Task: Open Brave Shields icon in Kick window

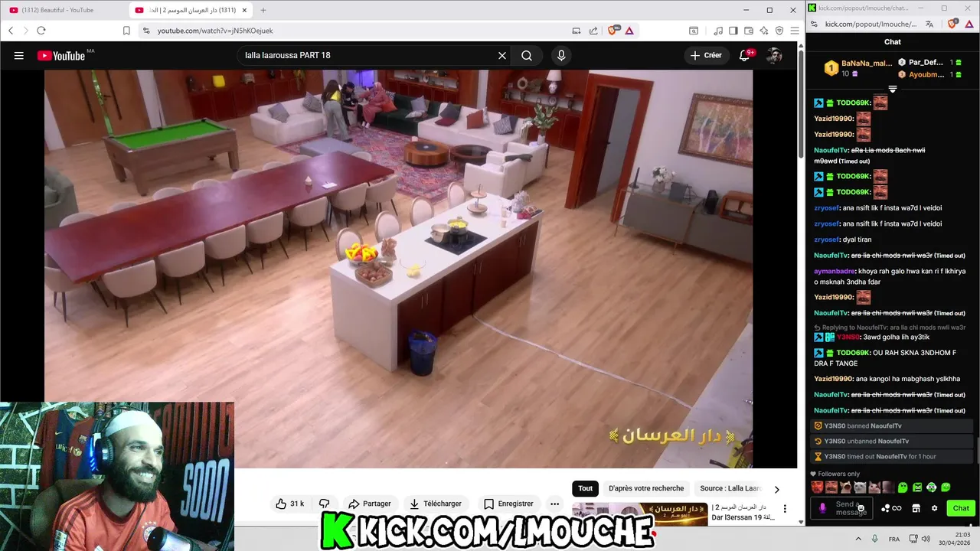Action: pyautogui.click(x=952, y=24)
